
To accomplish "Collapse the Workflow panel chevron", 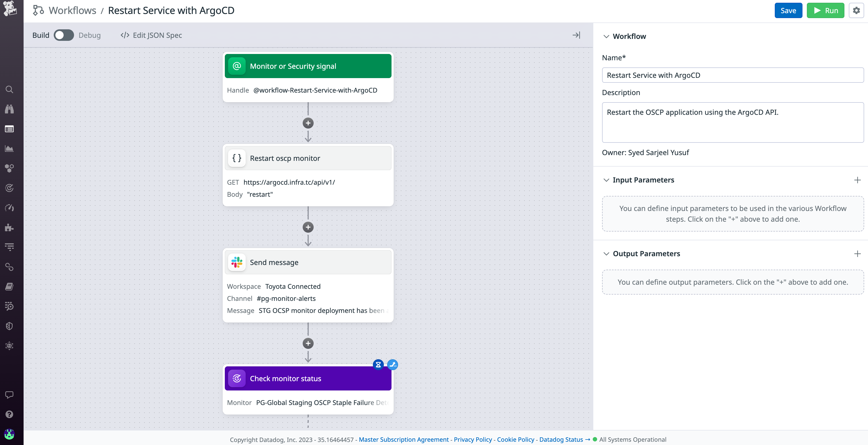I will point(606,36).
